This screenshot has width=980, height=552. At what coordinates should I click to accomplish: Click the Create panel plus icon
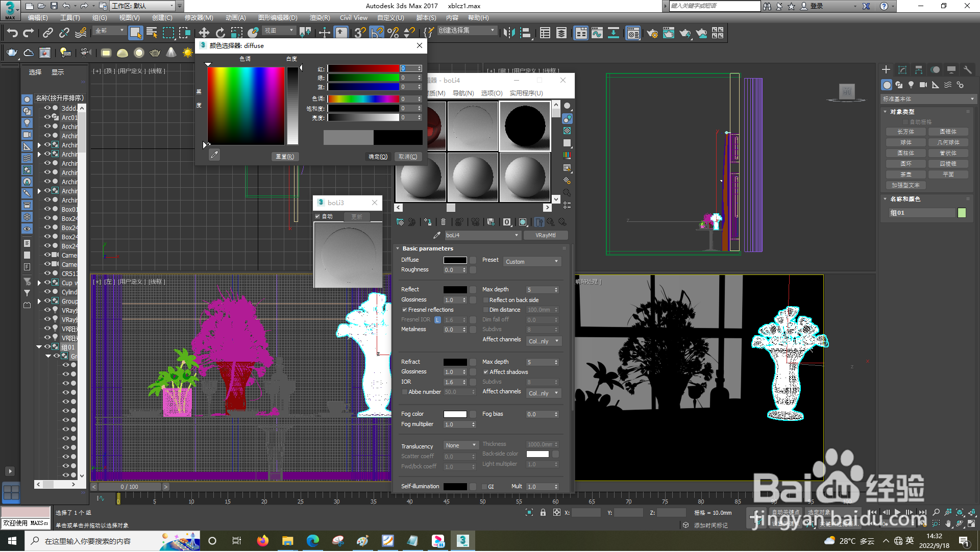886,70
